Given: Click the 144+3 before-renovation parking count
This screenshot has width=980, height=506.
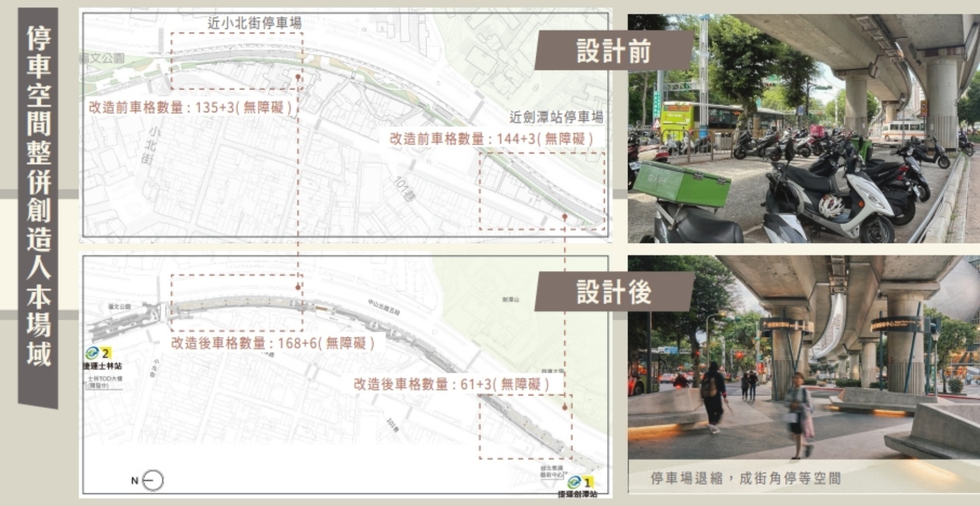Looking at the screenshot, I should tap(492, 139).
